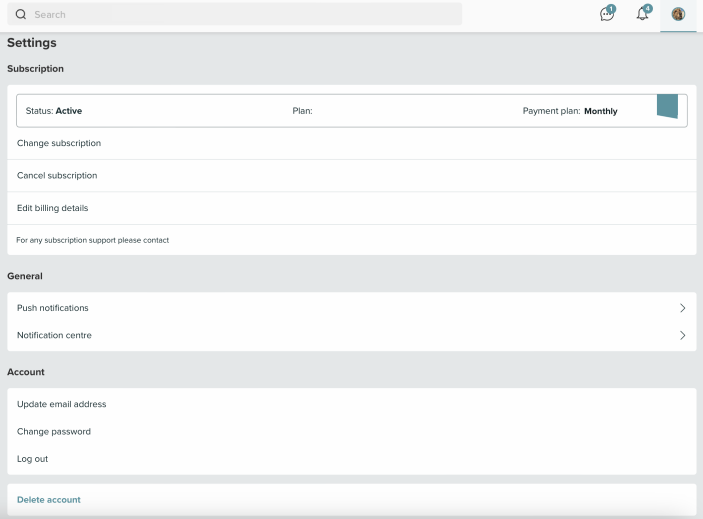Image resolution: width=703 pixels, height=519 pixels.
Task: Focus the Search input field
Action: coord(234,14)
